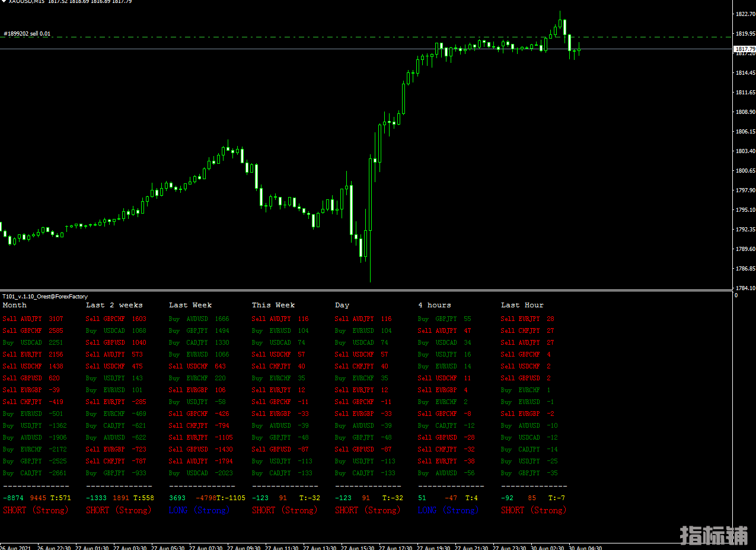Click the #1899202 sell 0.01 order label

pos(27,34)
